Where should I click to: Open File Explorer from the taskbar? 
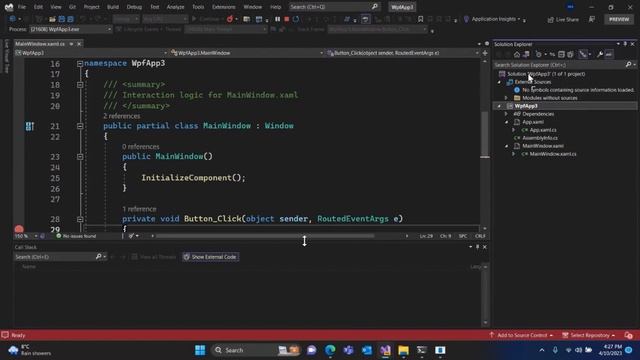[x=403, y=350]
